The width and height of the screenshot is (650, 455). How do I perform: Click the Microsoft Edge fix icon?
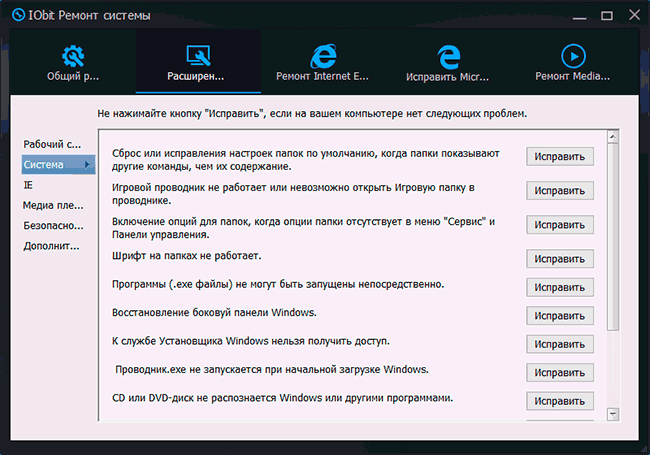pyautogui.click(x=448, y=57)
